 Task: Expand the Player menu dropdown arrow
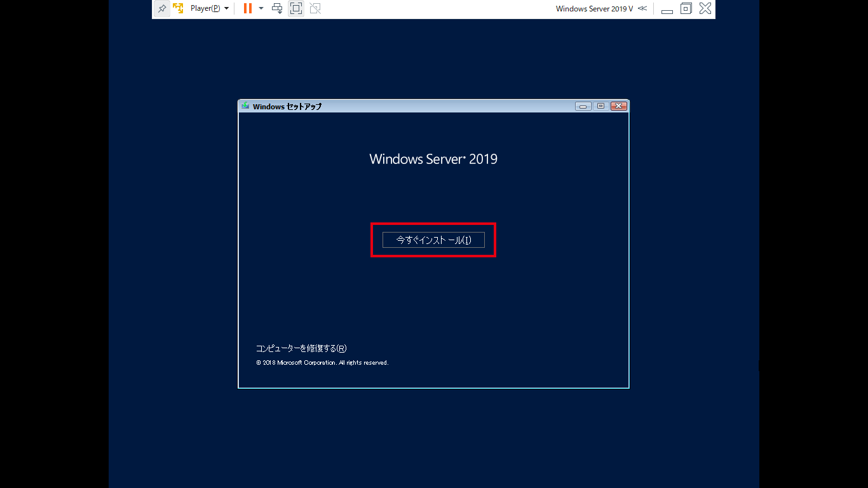[227, 9]
